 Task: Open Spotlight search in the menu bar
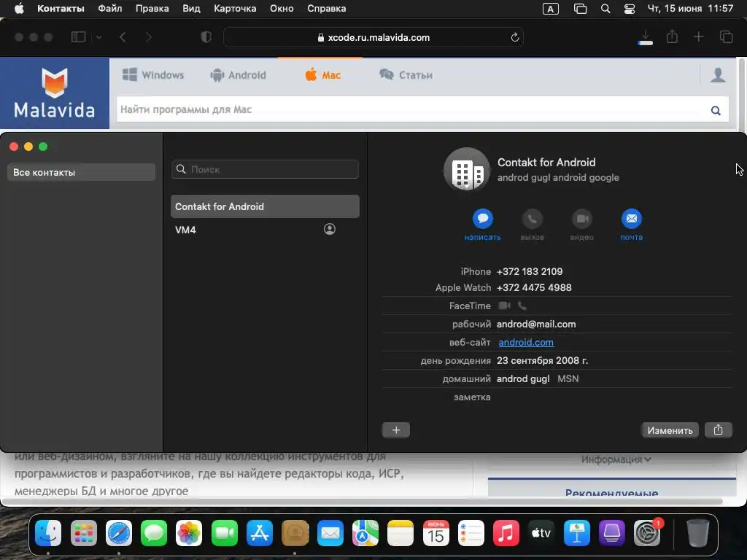pos(605,9)
